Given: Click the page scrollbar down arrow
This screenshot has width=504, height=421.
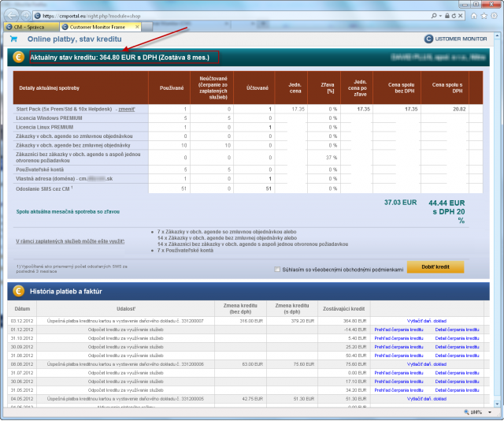Looking at the screenshot, I should 497,404.
